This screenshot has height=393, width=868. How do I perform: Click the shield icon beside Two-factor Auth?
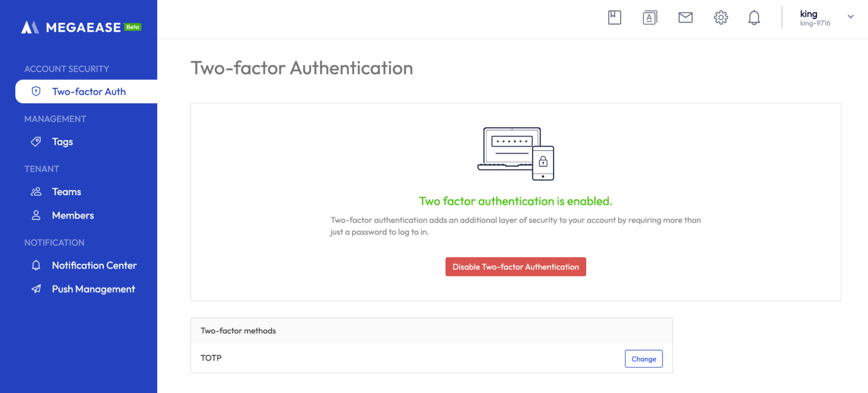click(x=36, y=91)
